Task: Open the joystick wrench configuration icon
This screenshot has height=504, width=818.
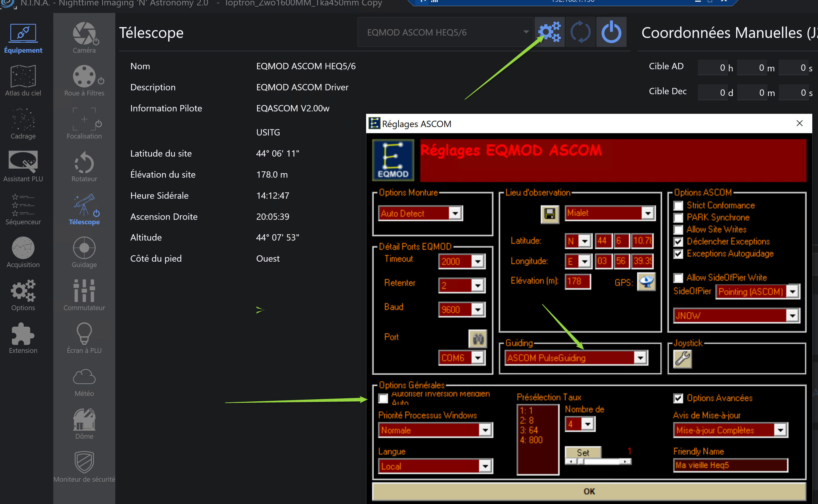Action: click(682, 359)
